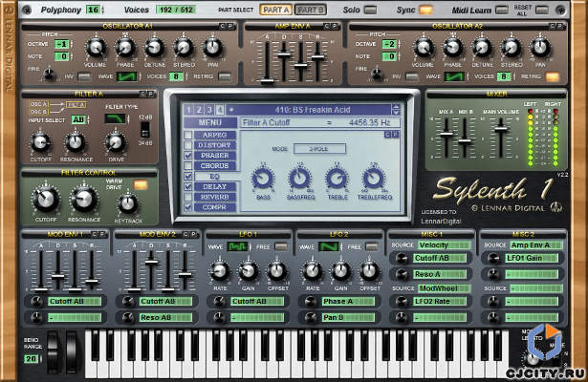Toggle the Warm Drive button
Viewport: 588px width, 382px height.
pyautogui.click(x=141, y=184)
